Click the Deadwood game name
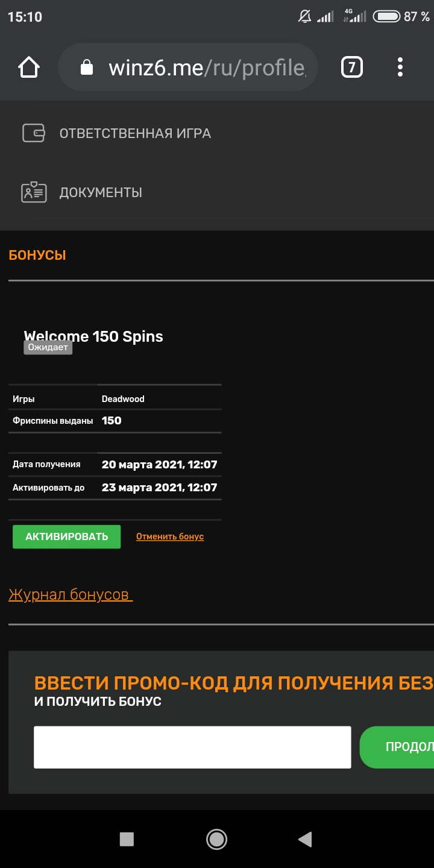 123,399
